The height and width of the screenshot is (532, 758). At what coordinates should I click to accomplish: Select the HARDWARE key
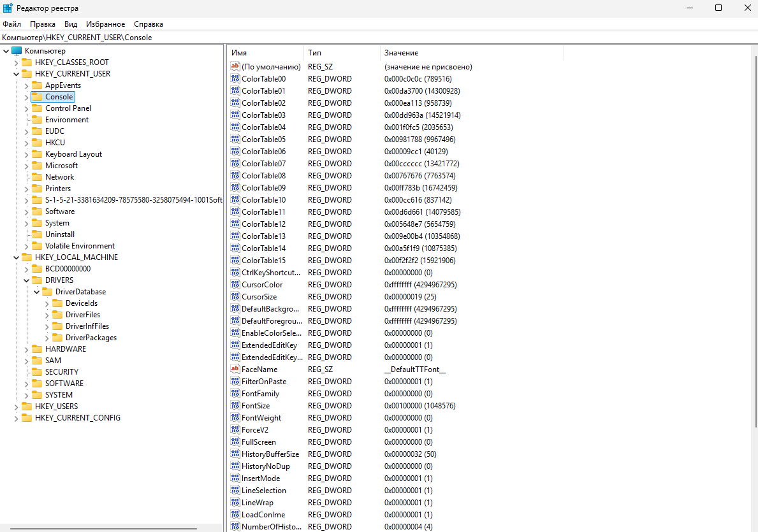coord(65,349)
